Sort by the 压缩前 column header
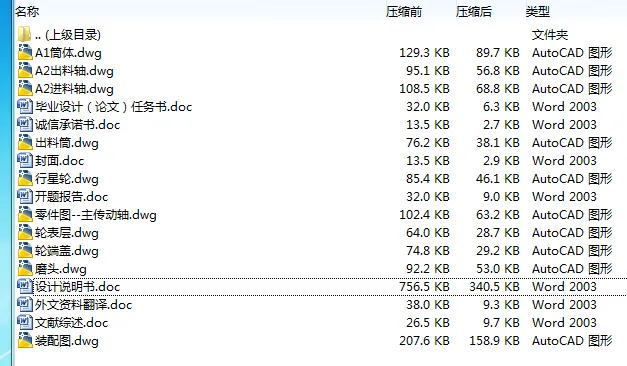The height and width of the screenshot is (366, 627). (404, 12)
